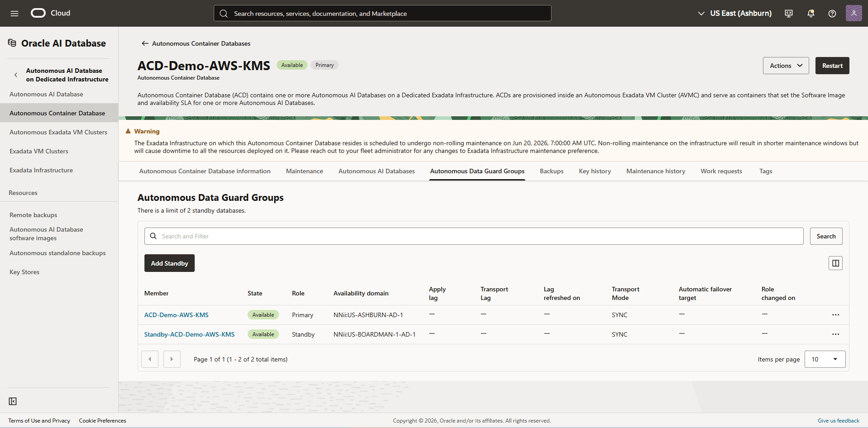This screenshot has height=428, width=868.
Task: Click the Role changed on column header
Action: pyautogui.click(x=778, y=293)
